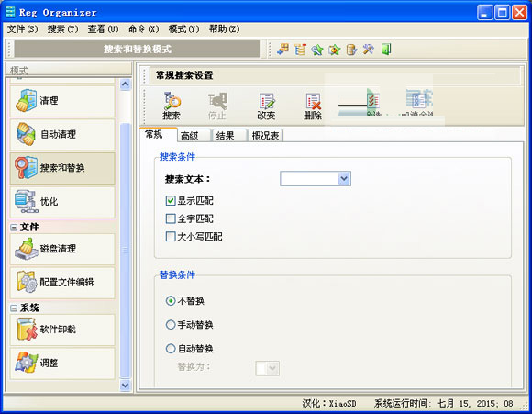Select the 不替换 radio button
The image size is (532, 414).
click(171, 301)
